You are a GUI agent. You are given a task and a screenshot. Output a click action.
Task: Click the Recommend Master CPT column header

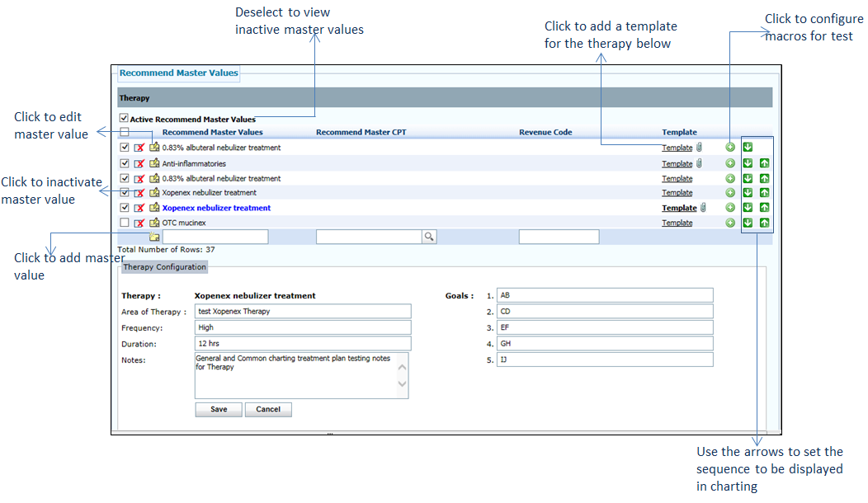(361, 132)
